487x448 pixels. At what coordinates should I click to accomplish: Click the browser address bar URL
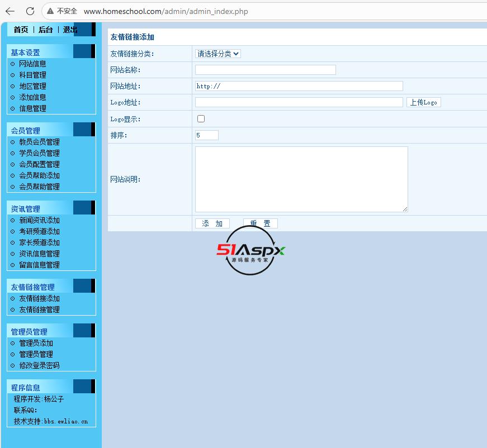click(166, 12)
